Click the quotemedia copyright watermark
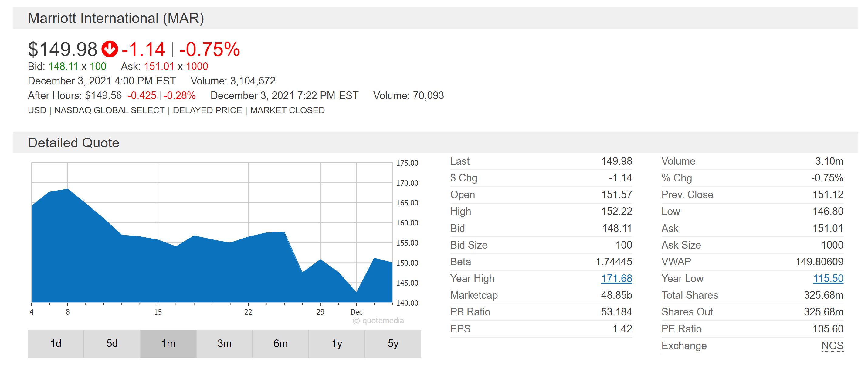 378,321
